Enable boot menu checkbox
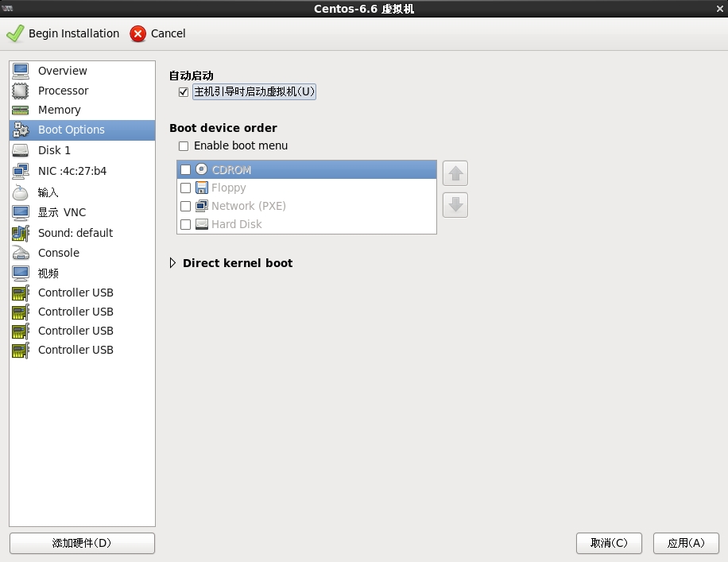 pyautogui.click(x=184, y=146)
